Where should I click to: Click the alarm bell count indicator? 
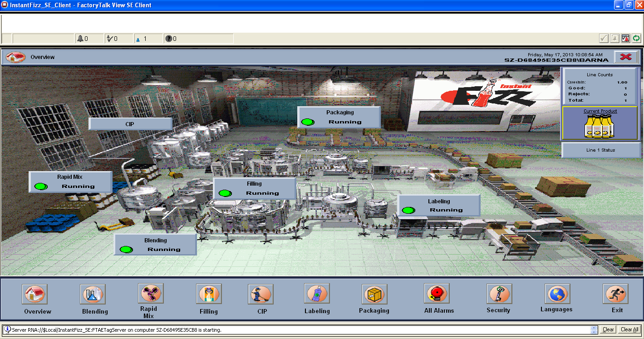pos(89,39)
